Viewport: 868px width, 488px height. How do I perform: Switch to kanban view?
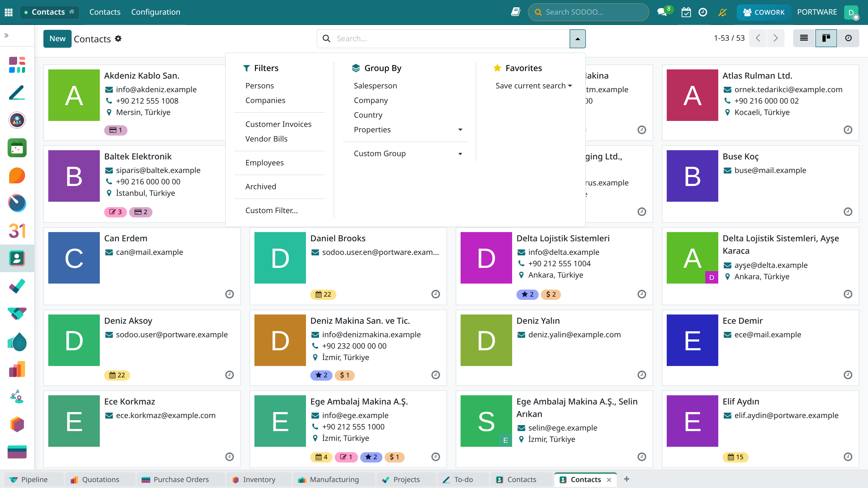point(826,38)
